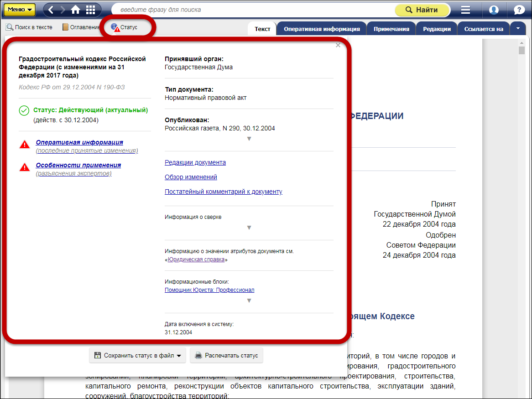Close the status popup with X
Image resolution: width=532 pixels, height=399 pixels.
click(x=338, y=45)
